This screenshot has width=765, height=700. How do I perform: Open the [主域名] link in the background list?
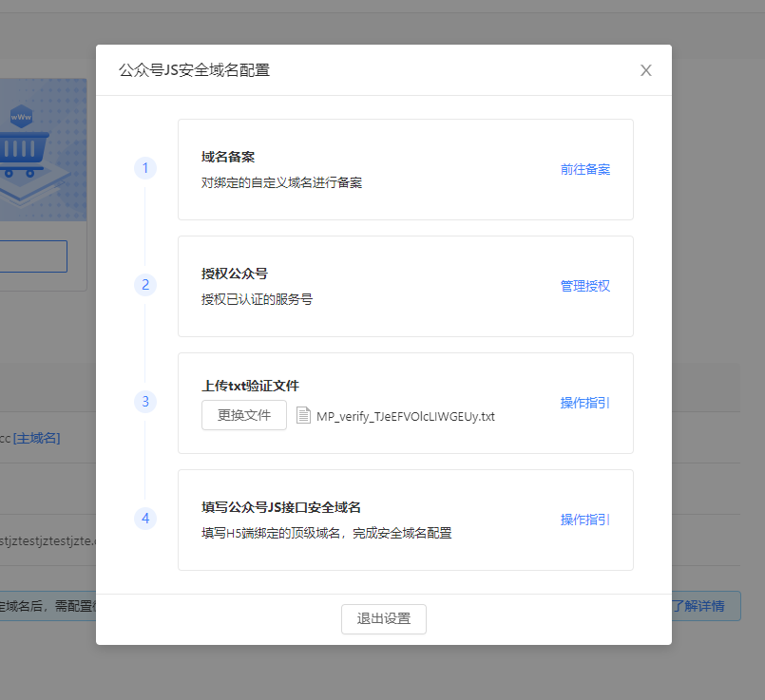pyautogui.click(x=38, y=438)
